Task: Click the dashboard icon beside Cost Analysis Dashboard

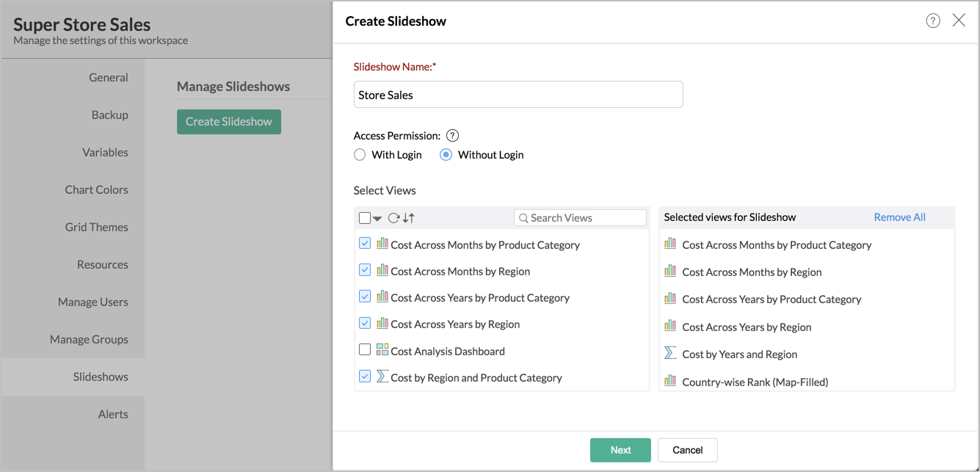Action: tap(382, 350)
